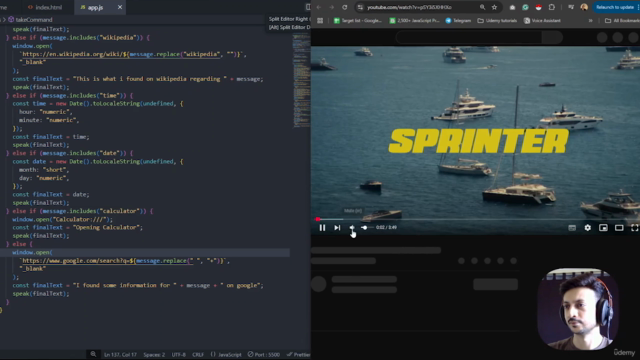Open the YouTube player settings gear
640x360 pixels.
(587, 228)
